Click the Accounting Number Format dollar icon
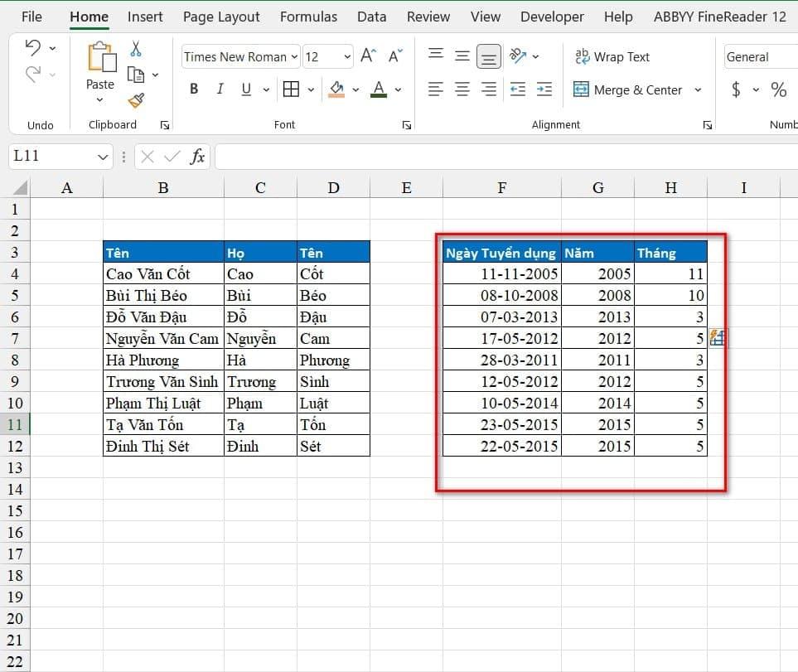798x672 pixels. coord(736,89)
